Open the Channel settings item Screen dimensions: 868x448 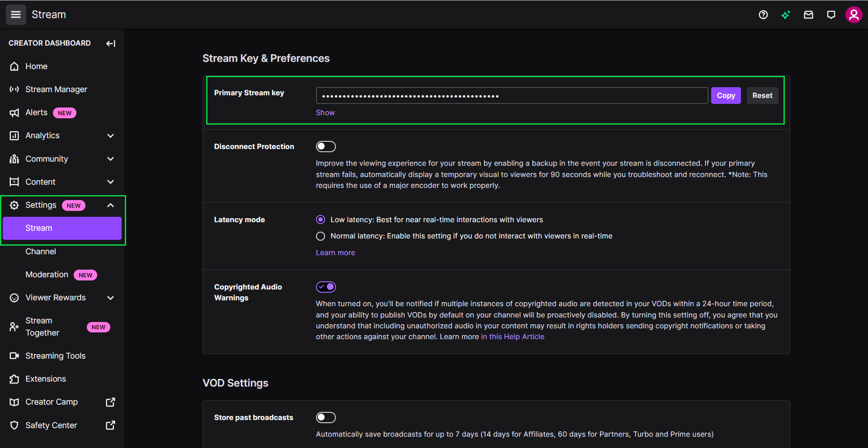[62, 252]
